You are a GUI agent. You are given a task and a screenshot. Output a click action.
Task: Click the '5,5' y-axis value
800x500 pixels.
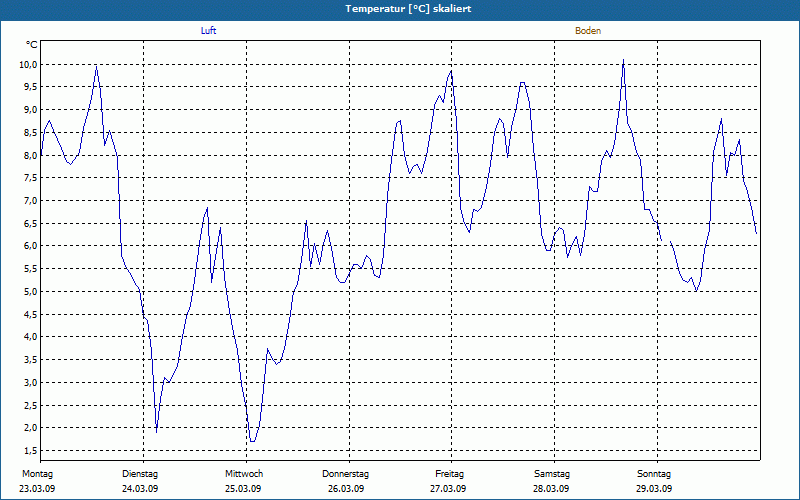pyautogui.click(x=31, y=269)
